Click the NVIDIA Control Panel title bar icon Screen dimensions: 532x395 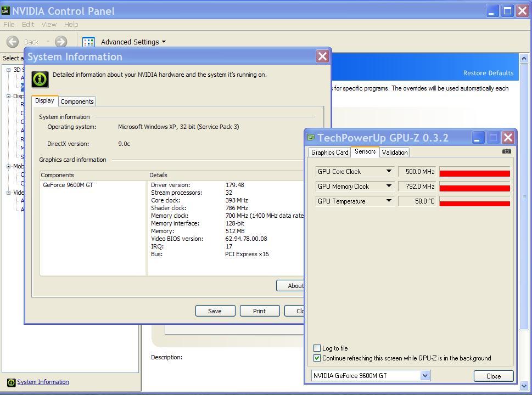(5, 10)
